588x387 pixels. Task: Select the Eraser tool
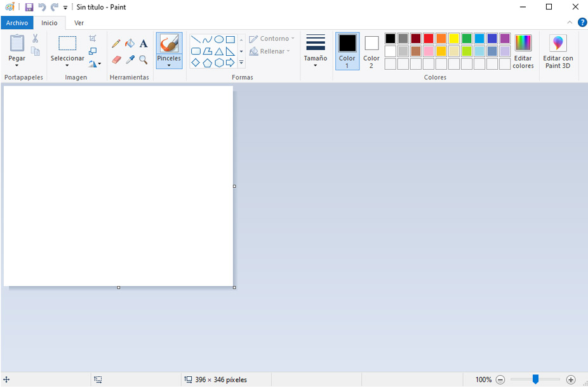point(116,60)
